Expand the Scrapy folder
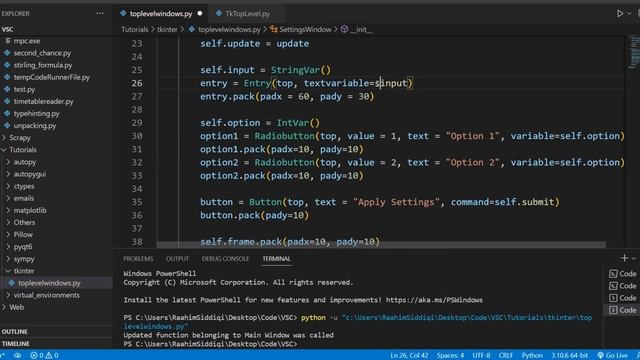 click(20, 138)
